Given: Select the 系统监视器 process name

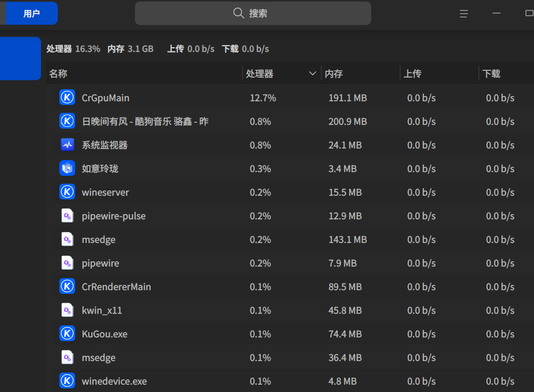Looking at the screenshot, I should point(104,145).
